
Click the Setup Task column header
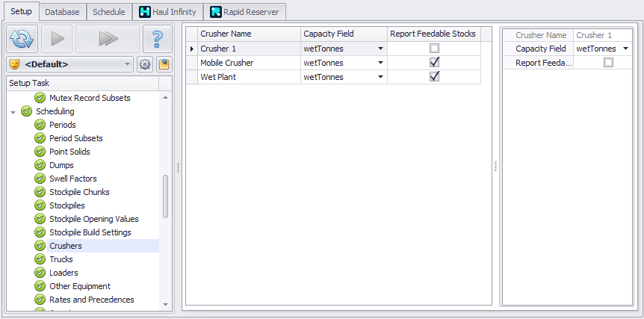click(x=83, y=83)
